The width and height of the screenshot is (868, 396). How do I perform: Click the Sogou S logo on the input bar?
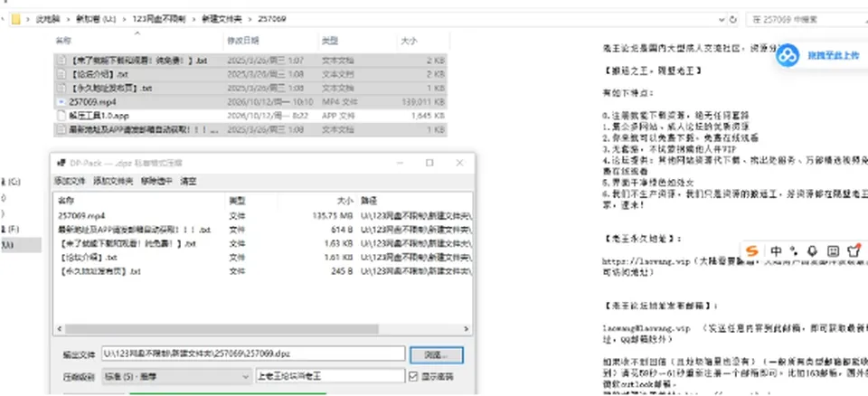pos(750,251)
